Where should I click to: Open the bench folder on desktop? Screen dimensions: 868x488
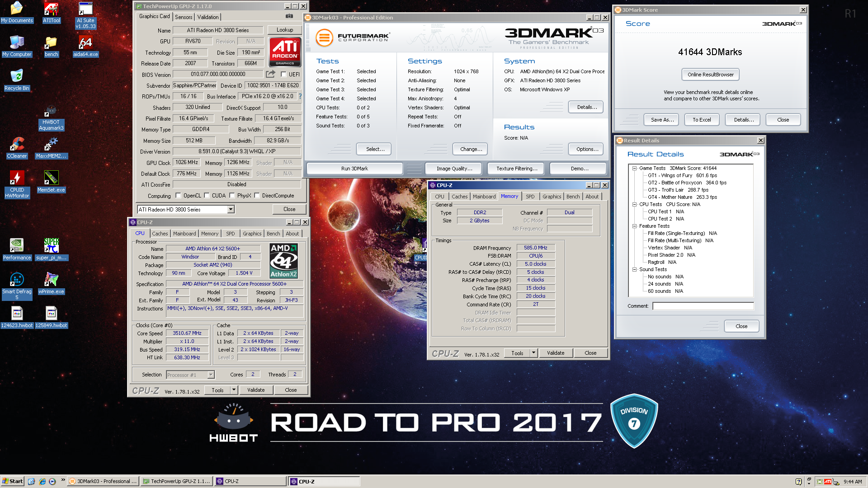coord(51,46)
